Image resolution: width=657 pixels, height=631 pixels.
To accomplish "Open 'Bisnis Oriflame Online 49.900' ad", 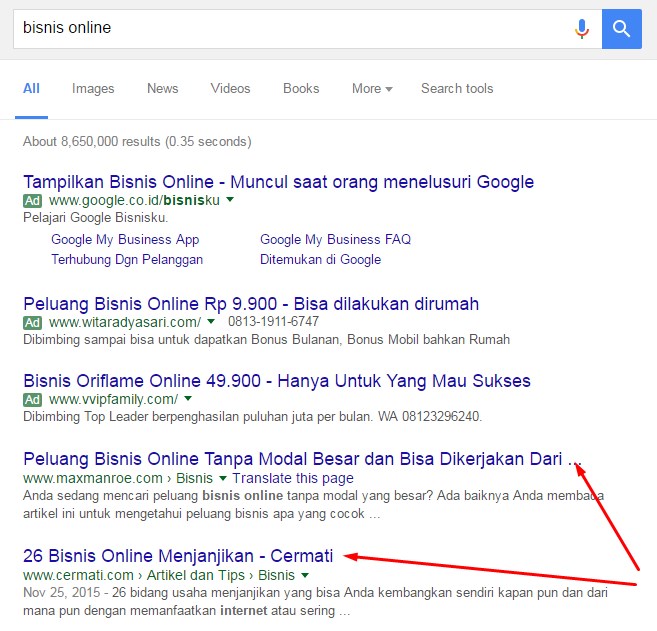I will 277,381.
